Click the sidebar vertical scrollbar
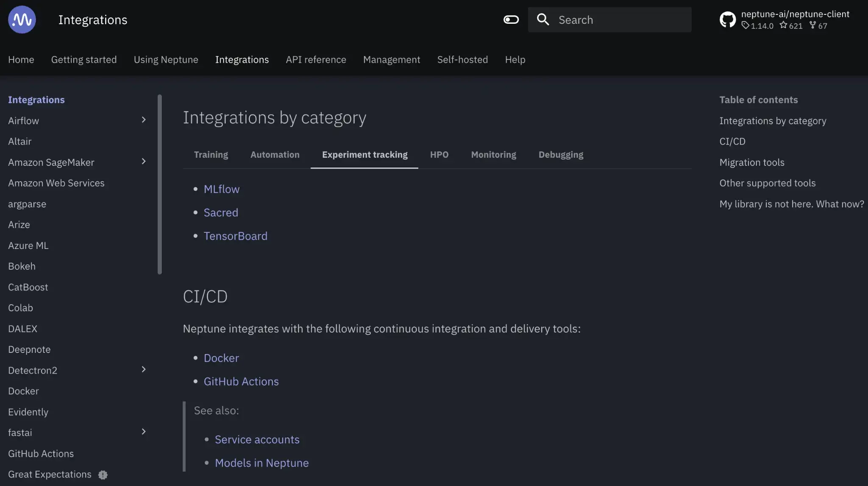The image size is (868, 486). click(x=160, y=184)
